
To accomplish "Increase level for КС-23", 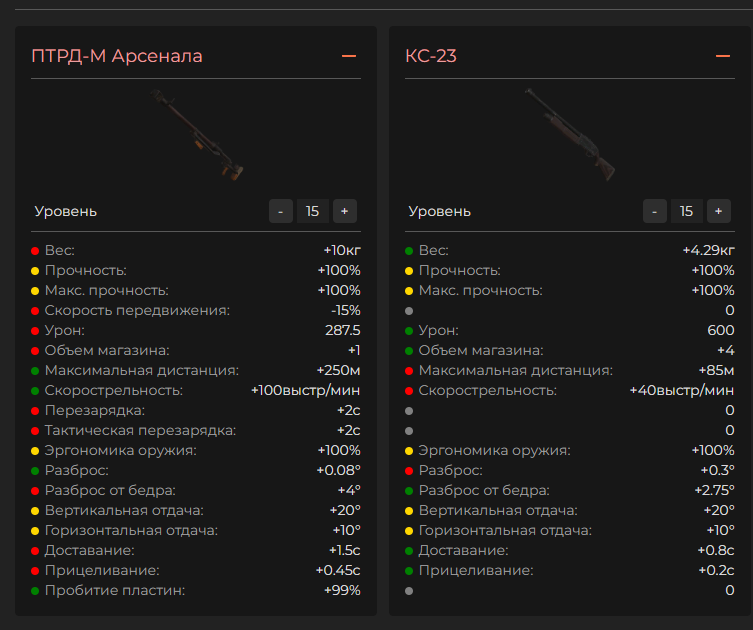I will pyautogui.click(x=718, y=211).
